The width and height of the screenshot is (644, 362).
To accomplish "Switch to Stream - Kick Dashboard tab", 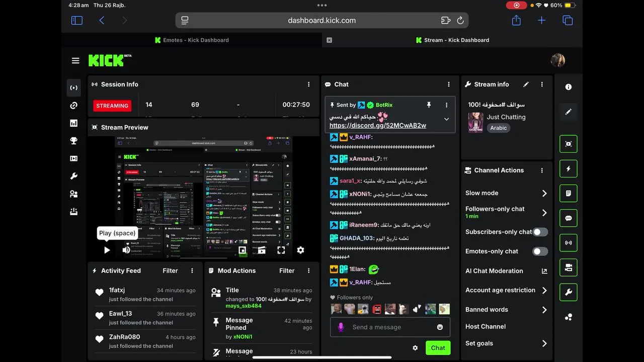I will point(453,40).
